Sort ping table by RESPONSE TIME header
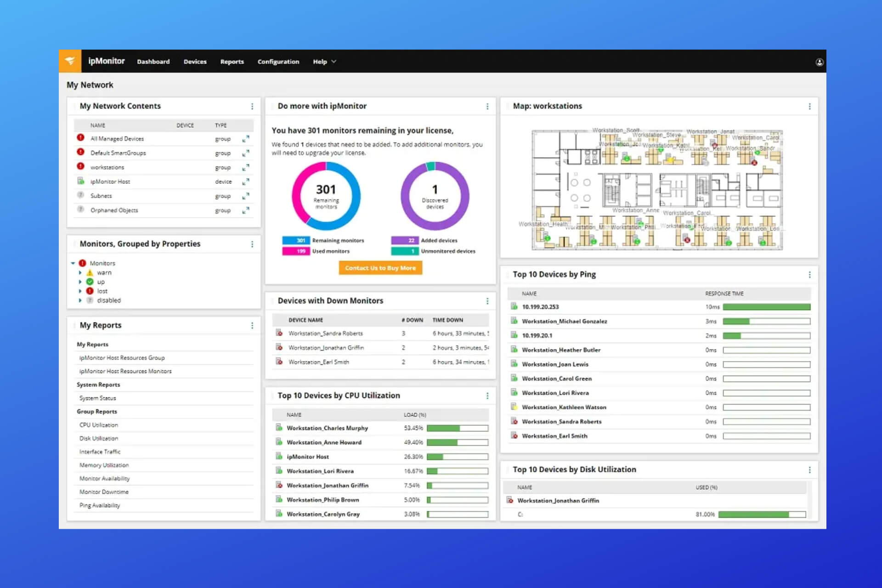Screen dimensions: 882x588 point(724,294)
